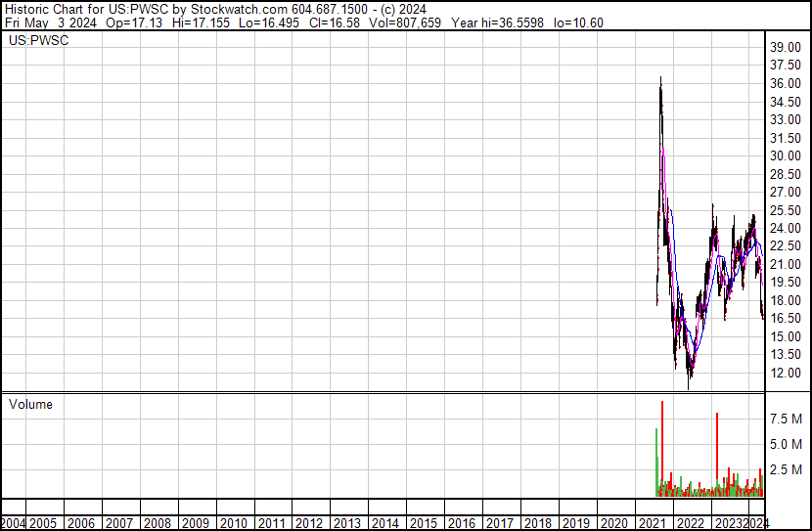The width and height of the screenshot is (812, 531).
Task: Click the US:PWSC ticker label in chart
Action: 38,41
